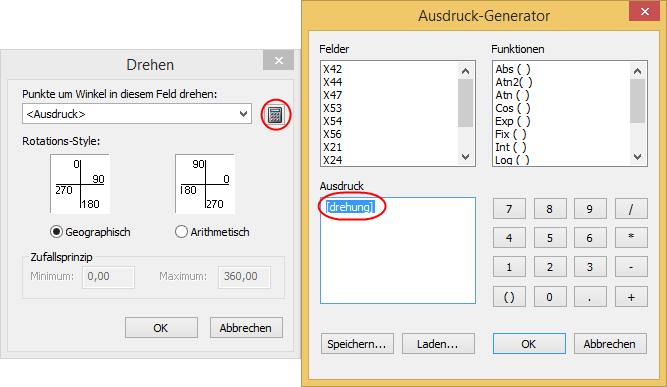Click the multiply * keypad button
Image resolution: width=667 pixels, height=387 pixels.
tap(631, 237)
